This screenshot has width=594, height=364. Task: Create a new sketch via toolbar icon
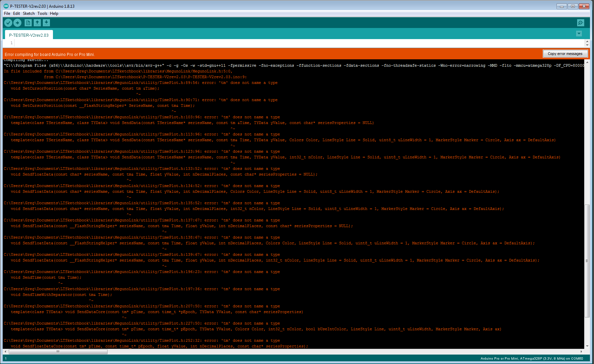coord(28,23)
